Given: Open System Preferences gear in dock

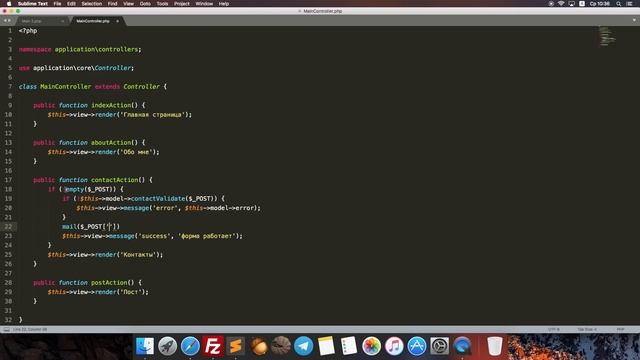Looking at the screenshot, I should pos(440,346).
